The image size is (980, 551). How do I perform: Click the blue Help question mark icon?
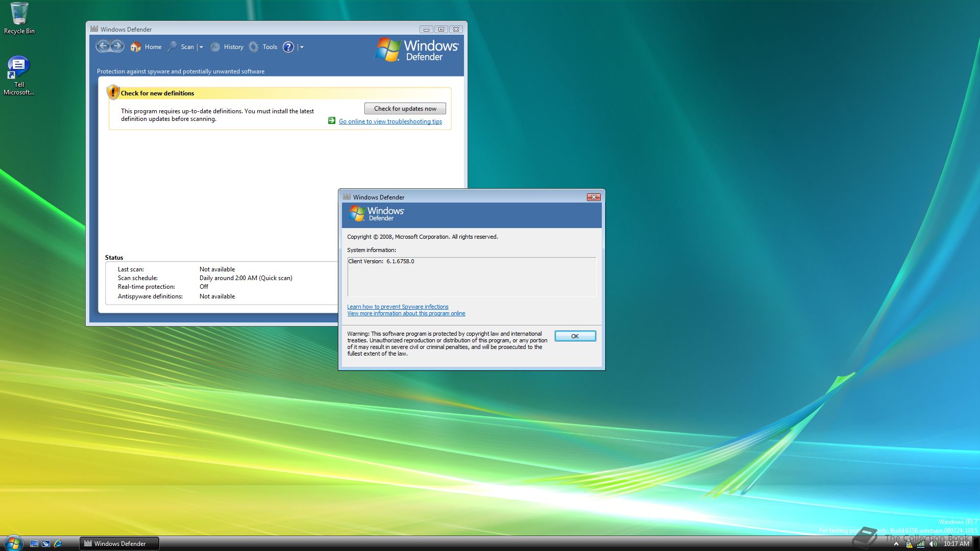click(288, 47)
